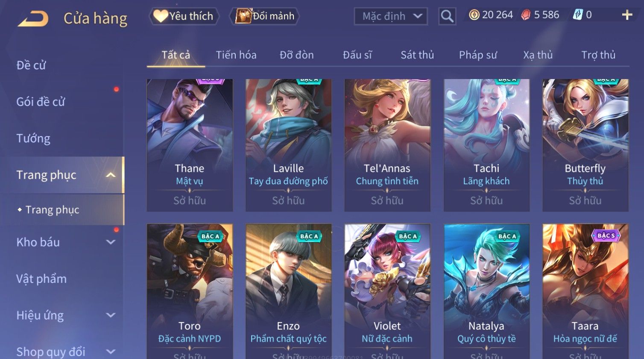Click the red ruby currency icon
The height and width of the screenshot is (359, 644).
pos(526,15)
